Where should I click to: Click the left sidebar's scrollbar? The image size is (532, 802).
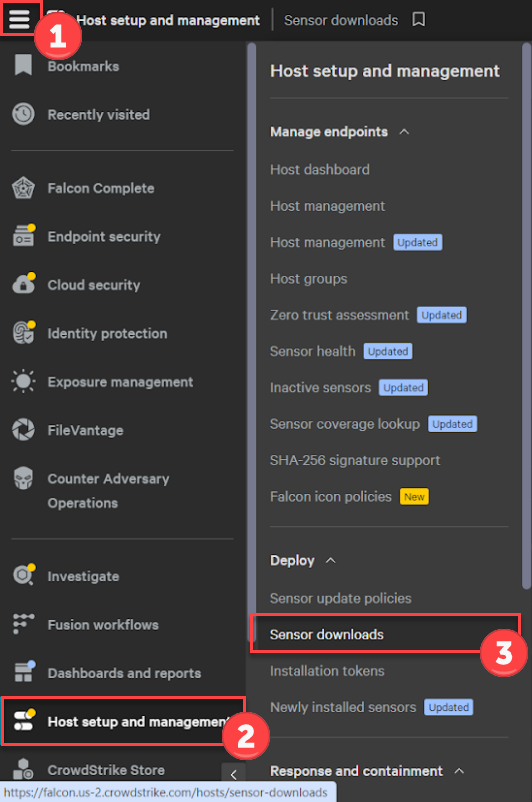click(251, 342)
